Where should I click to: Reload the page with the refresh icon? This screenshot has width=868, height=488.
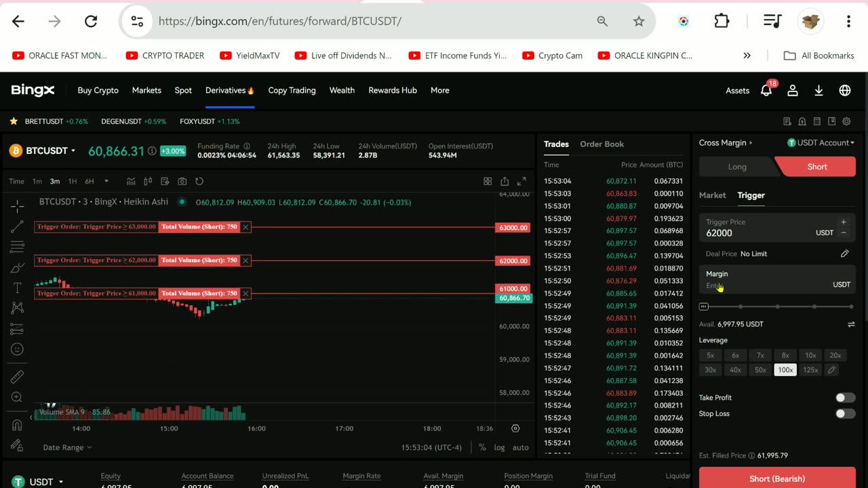(91, 21)
